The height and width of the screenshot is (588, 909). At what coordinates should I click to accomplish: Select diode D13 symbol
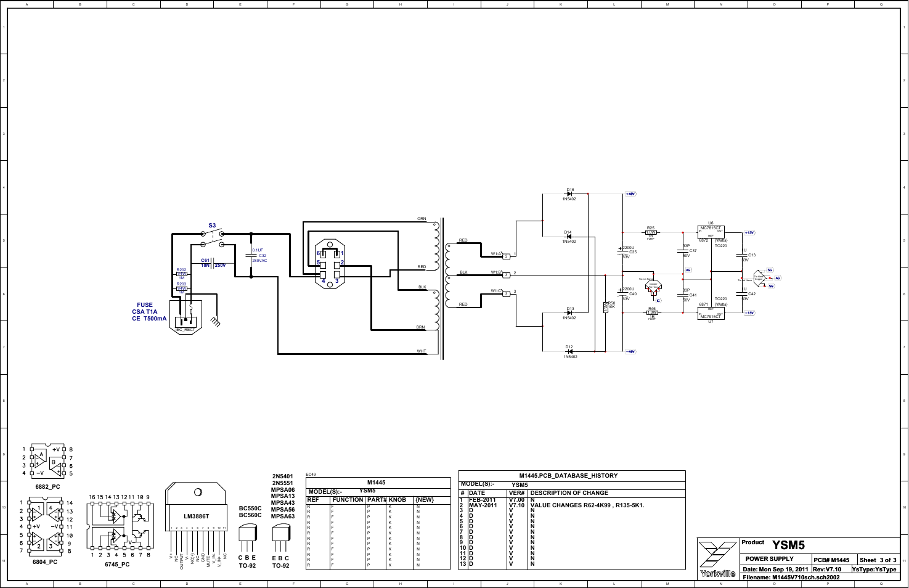pyautogui.click(x=569, y=313)
